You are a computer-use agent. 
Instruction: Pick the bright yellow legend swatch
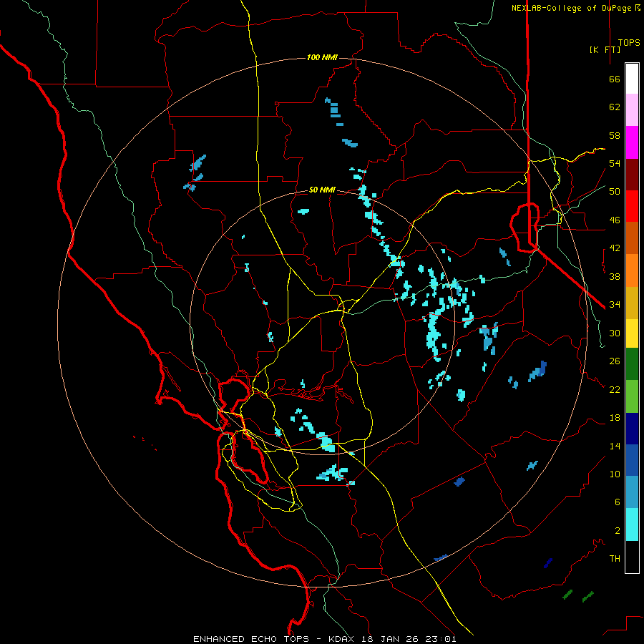pyautogui.click(x=632, y=333)
